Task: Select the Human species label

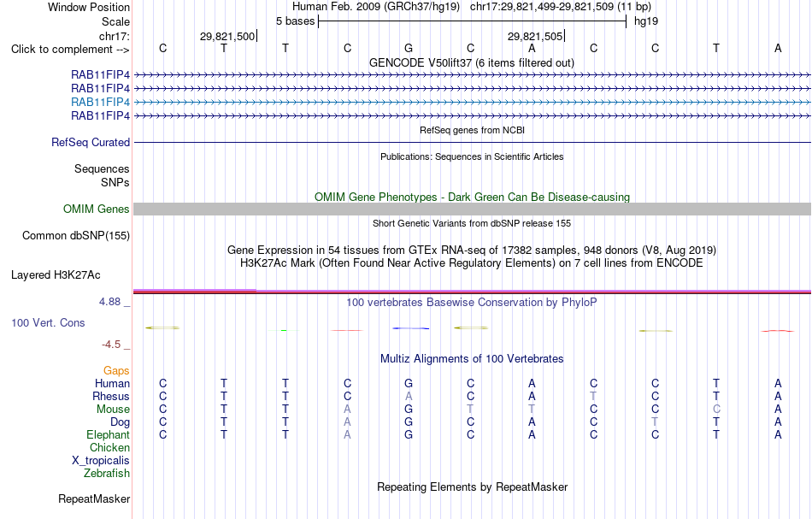Action: [x=112, y=383]
